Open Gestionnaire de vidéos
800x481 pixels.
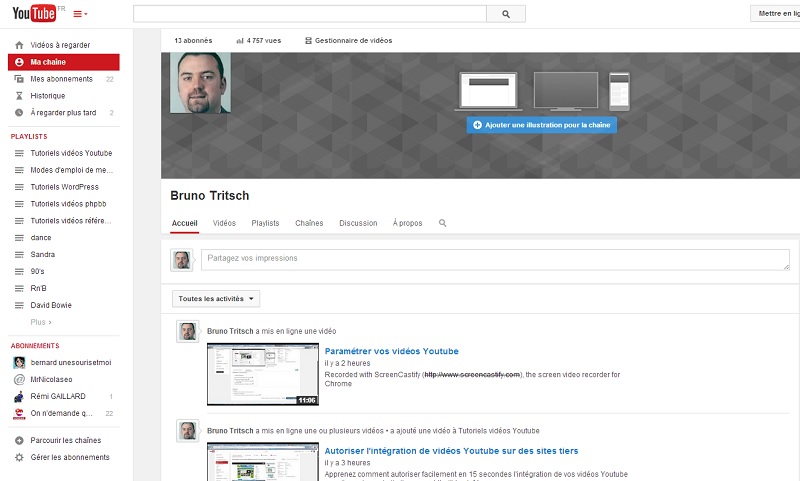click(348, 40)
